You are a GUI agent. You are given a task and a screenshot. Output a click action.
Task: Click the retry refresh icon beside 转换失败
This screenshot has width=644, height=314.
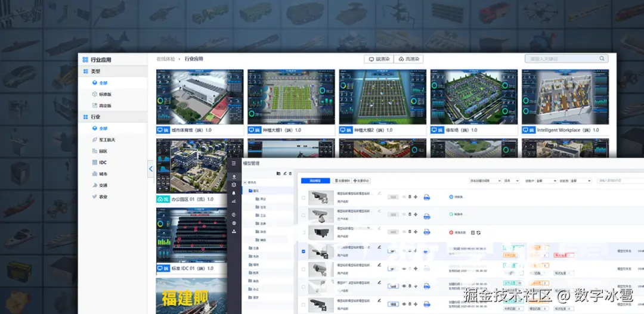pyautogui.click(x=479, y=233)
